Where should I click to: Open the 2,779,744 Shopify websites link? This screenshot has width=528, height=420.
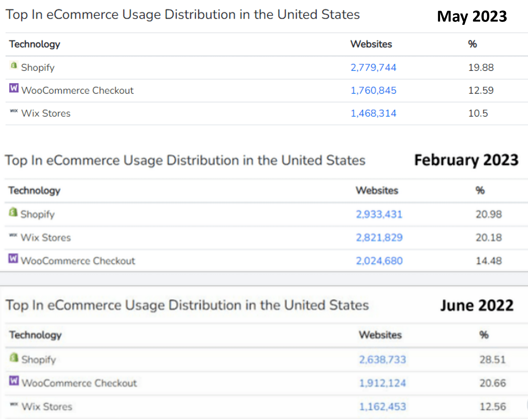click(x=373, y=67)
